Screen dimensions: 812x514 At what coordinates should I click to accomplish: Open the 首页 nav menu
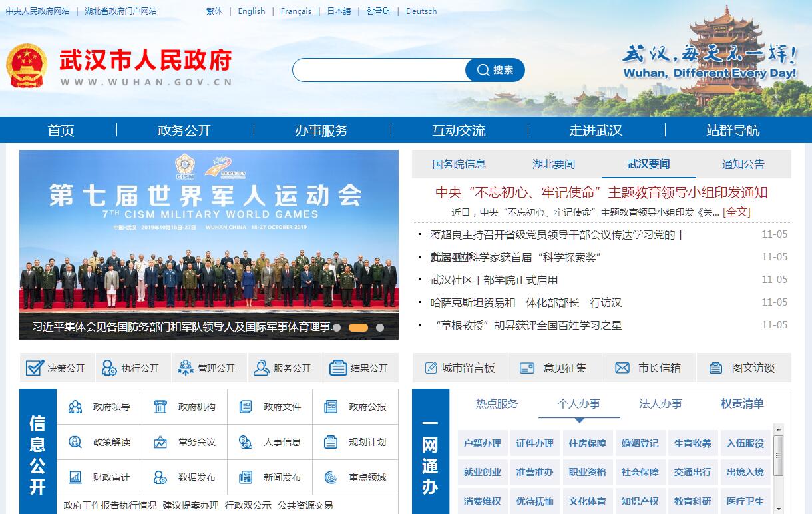tap(61, 130)
